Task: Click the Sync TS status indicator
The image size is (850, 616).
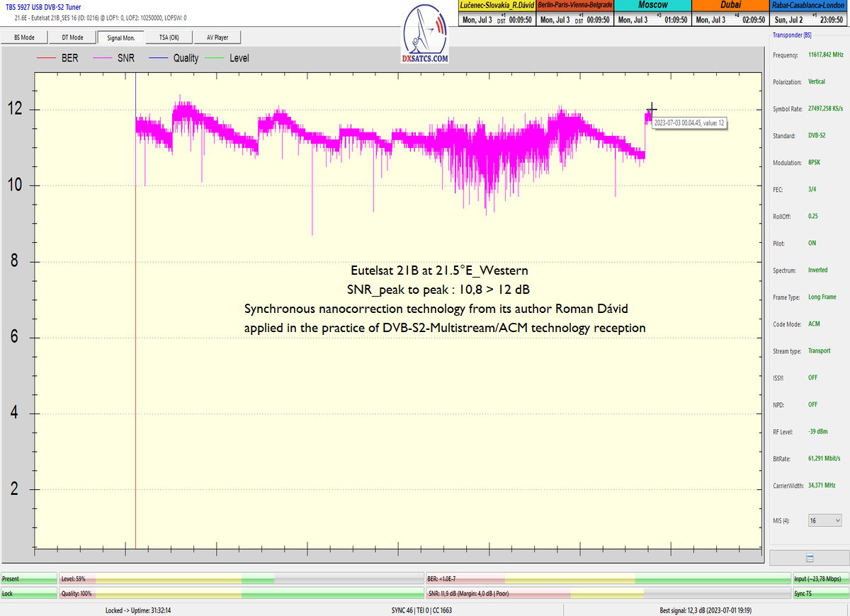Action: click(x=820, y=593)
